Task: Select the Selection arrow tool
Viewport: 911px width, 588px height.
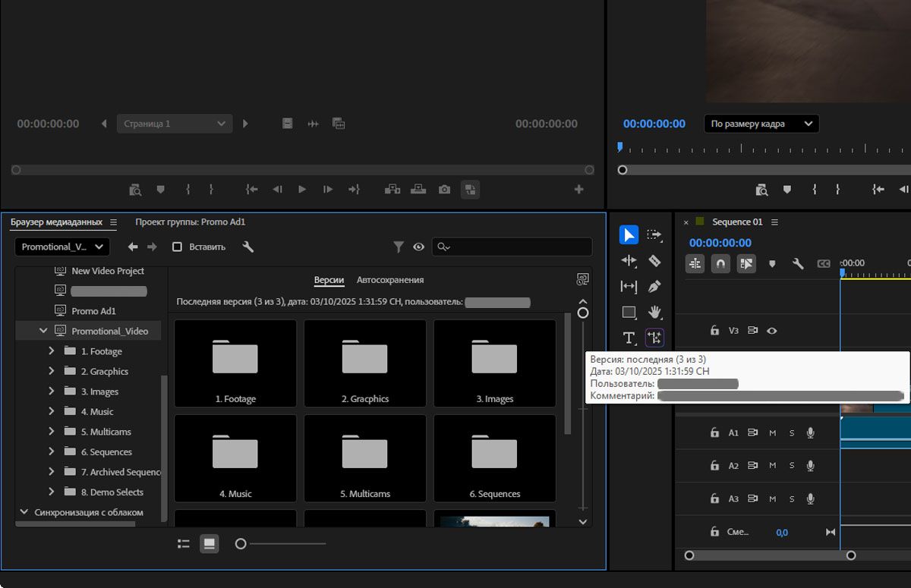Action: pyautogui.click(x=629, y=235)
